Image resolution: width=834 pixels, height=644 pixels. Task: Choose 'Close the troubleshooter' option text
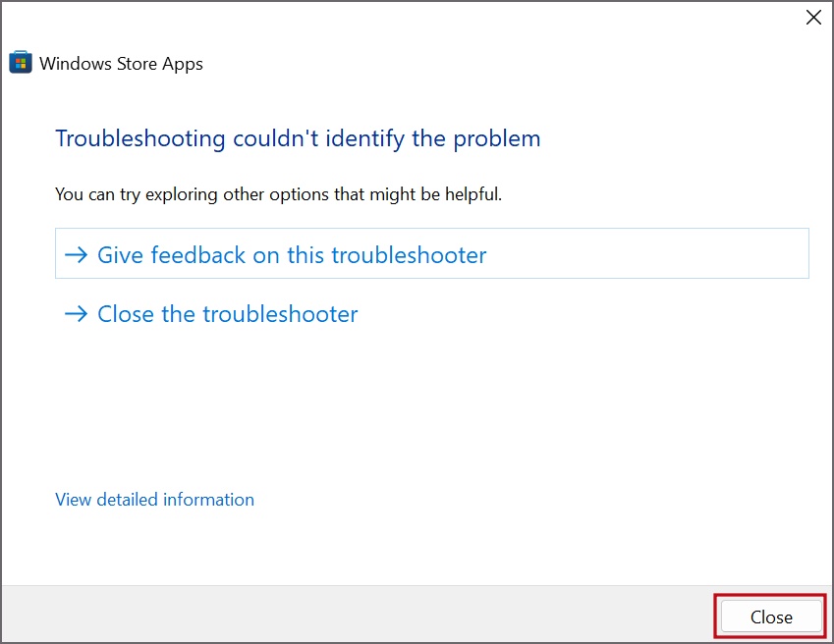(228, 314)
